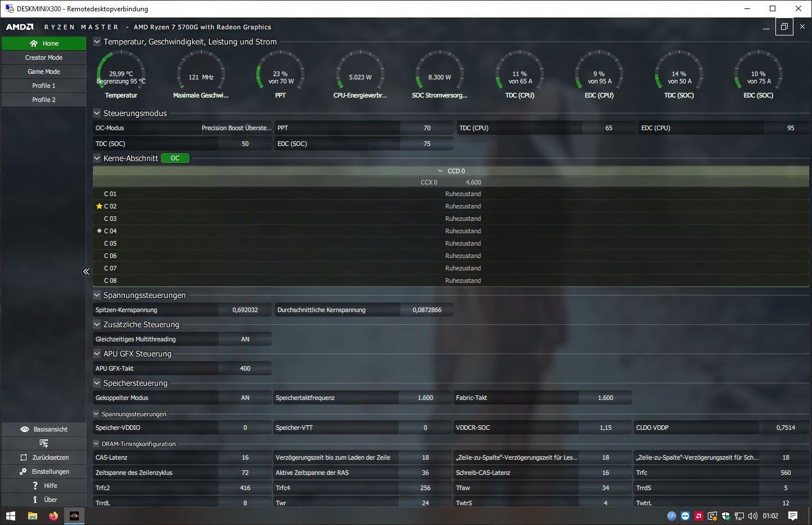Collapse the sidebar with the double-arrow icon

tap(86, 272)
